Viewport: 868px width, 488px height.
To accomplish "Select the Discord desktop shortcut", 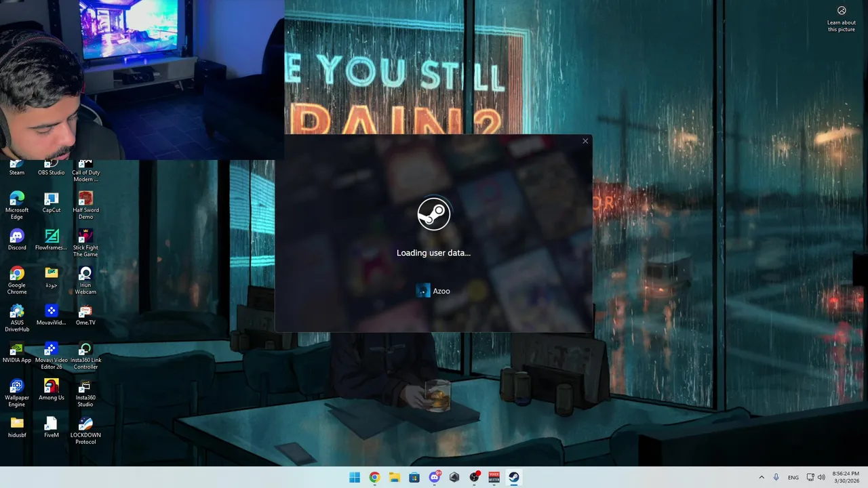I will 17,240.
